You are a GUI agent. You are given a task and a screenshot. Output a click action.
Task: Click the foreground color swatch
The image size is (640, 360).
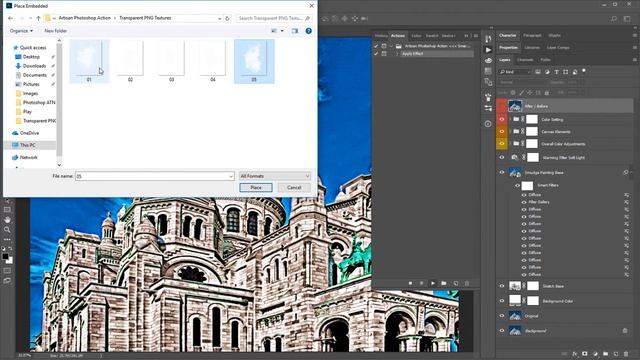[5, 257]
